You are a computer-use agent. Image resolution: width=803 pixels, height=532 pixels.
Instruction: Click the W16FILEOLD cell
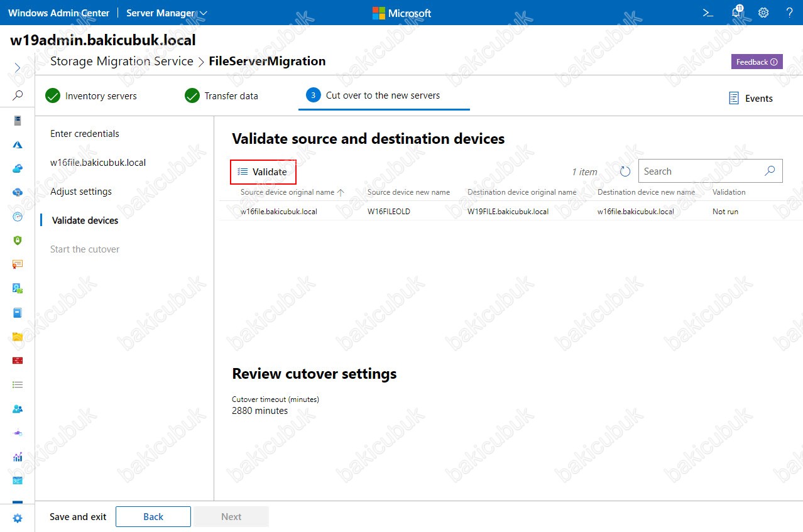point(389,212)
